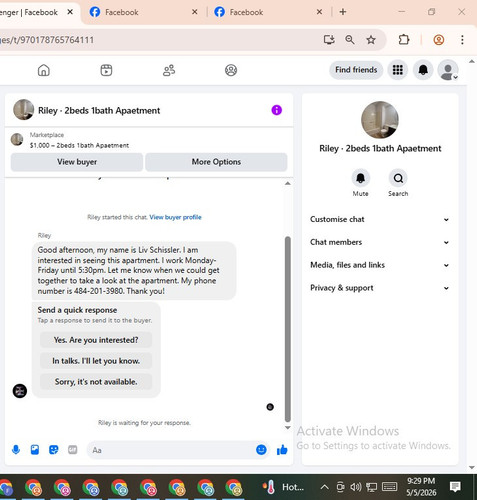Click the View buyer button
The width and height of the screenshot is (477, 500).
pos(77,162)
